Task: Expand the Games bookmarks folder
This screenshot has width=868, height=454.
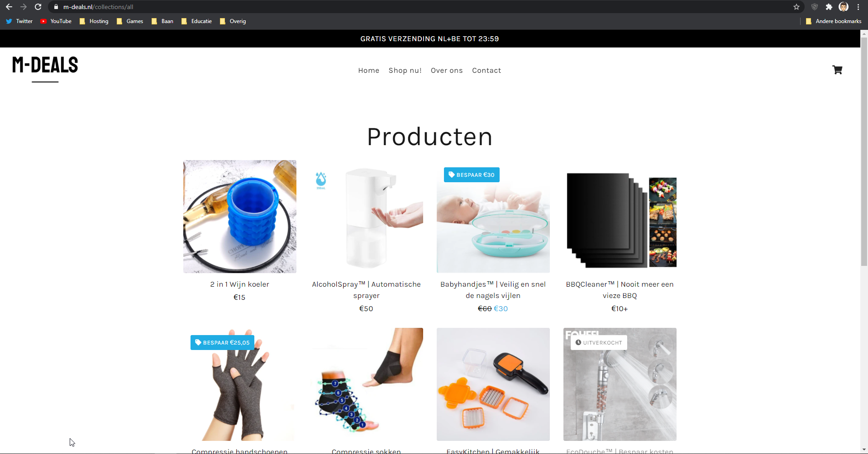Action: pyautogui.click(x=130, y=21)
